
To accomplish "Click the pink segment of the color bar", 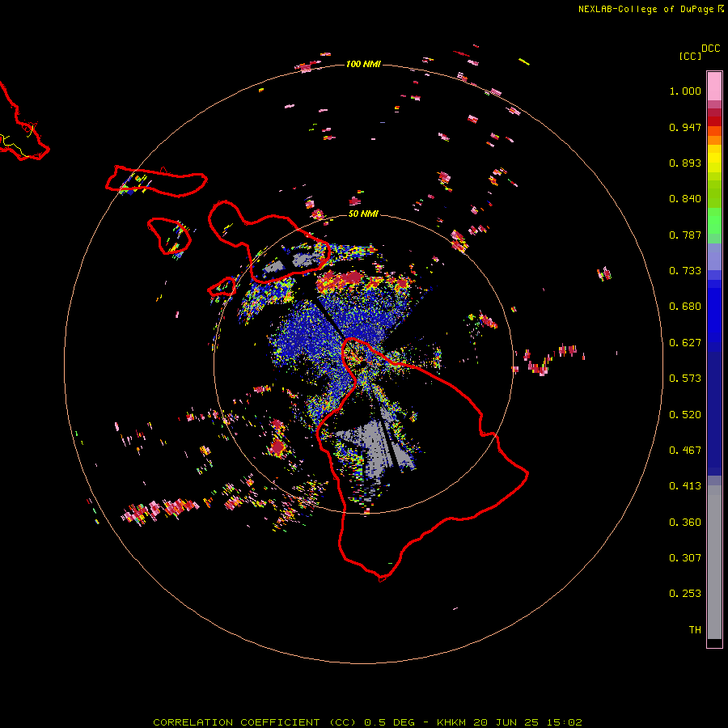I will point(714,86).
